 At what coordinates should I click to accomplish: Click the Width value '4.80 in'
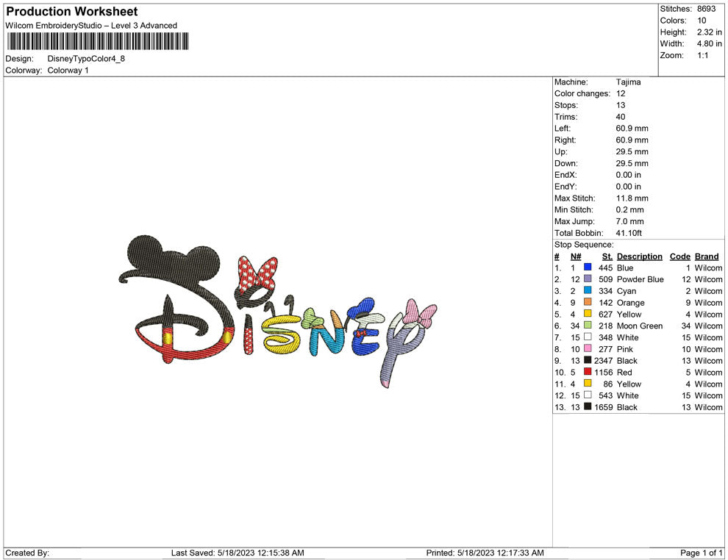(x=710, y=43)
